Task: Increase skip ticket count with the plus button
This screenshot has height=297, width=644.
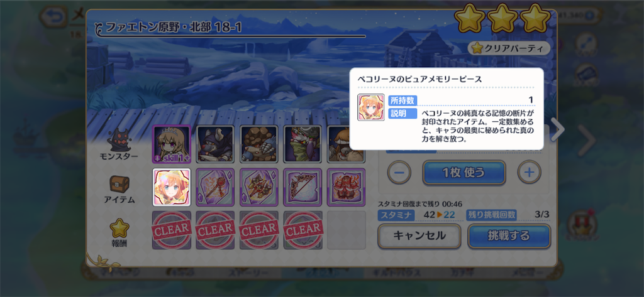Action: click(529, 172)
